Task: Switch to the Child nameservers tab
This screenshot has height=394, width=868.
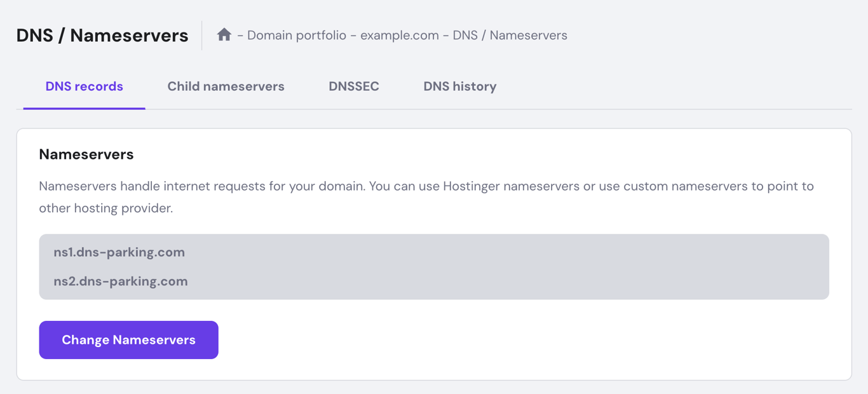Action: [x=226, y=86]
